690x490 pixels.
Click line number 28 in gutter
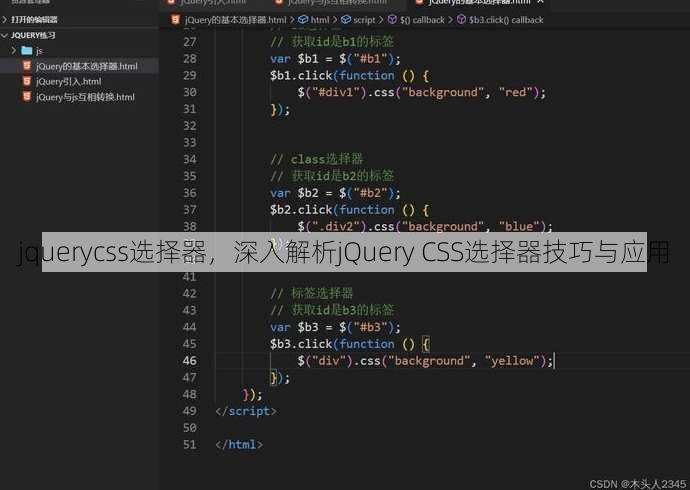(x=190, y=59)
